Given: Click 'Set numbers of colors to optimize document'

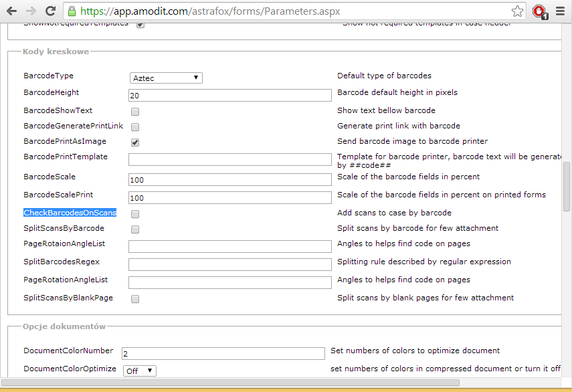Looking at the screenshot, I should pyautogui.click(x=415, y=351).
